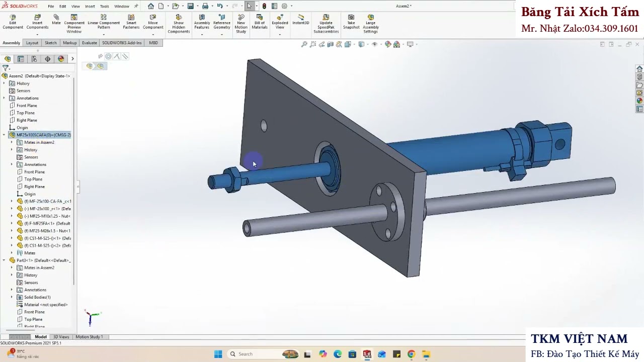Select the Move Component tool

tap(153, 22)
